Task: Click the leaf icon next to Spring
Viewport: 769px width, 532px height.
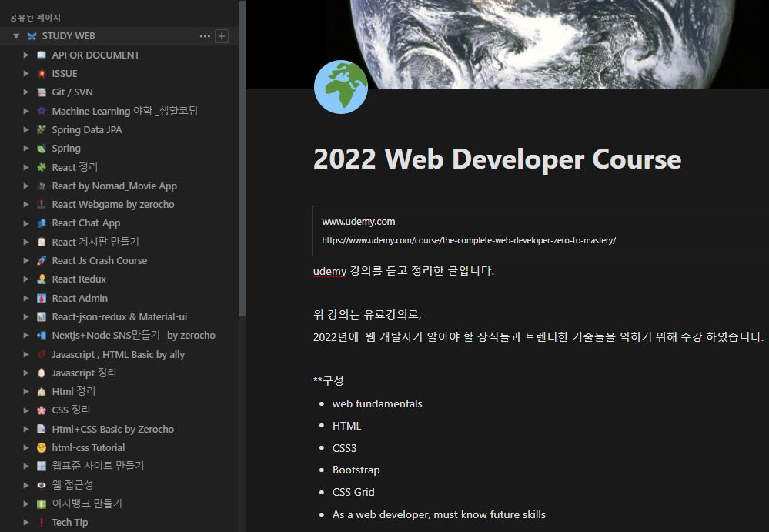Action: tap(42, 149)
